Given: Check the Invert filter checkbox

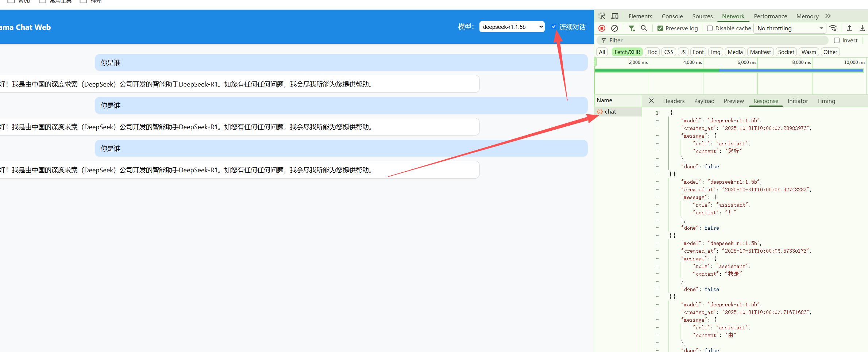Looking at the screenshot, I should point(837,41).
